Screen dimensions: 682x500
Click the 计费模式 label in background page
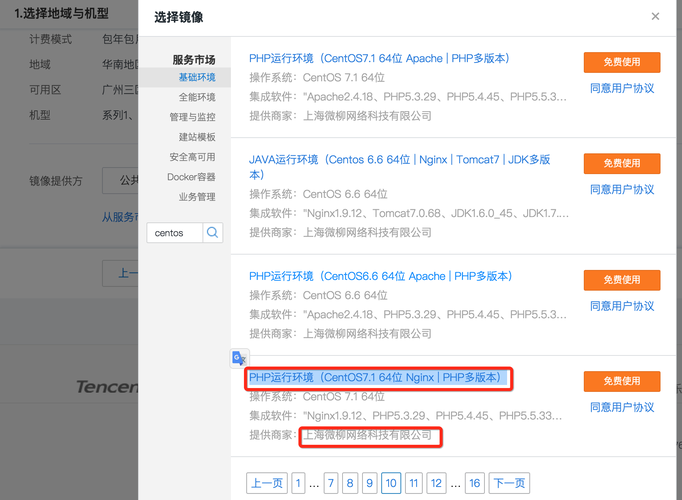click(x=50, y=40)
